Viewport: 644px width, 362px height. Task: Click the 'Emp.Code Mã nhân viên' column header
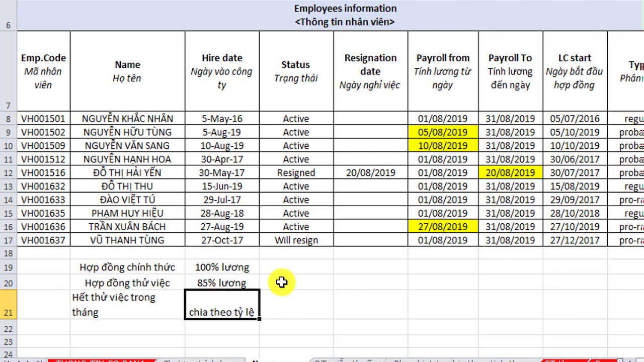(43, 71)
